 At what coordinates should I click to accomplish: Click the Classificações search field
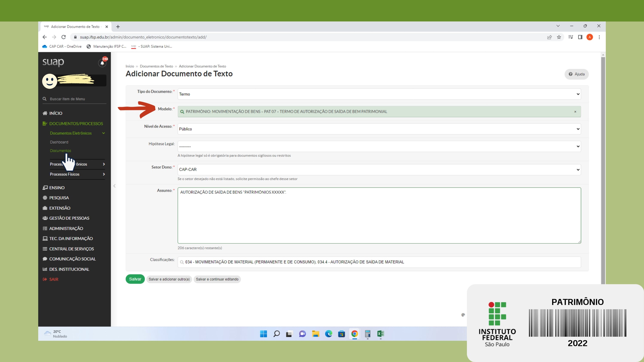coord(379,262)
